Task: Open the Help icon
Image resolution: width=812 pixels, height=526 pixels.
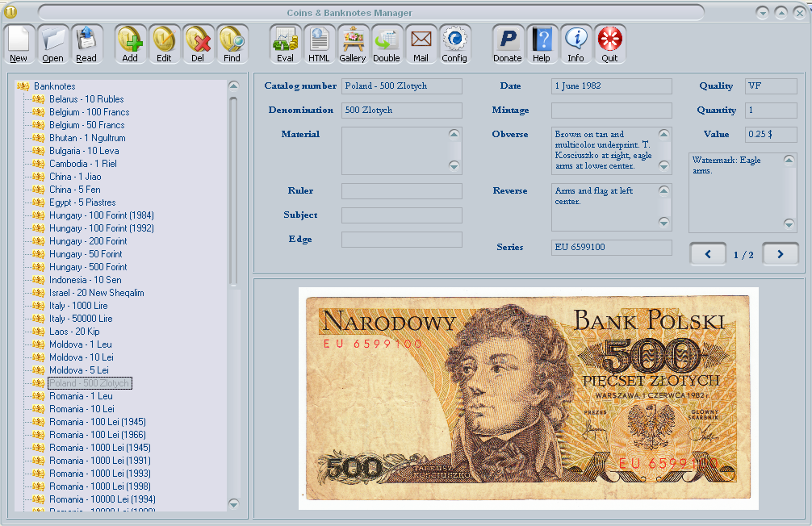Action: [542, 44]
